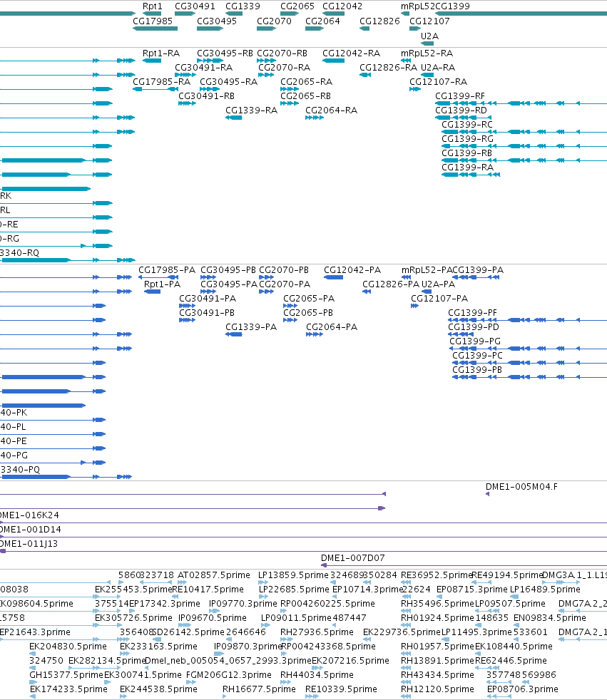Click the DME1-007D07 clone label

coord(353,558)
